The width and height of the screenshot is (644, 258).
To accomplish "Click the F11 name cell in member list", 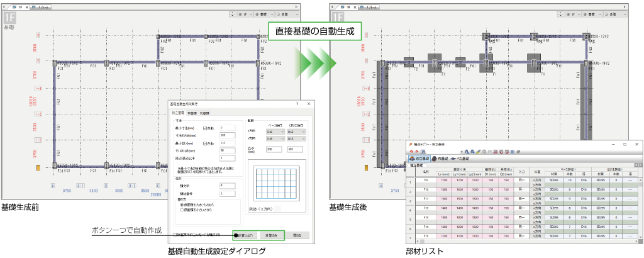I will [426, 199].
